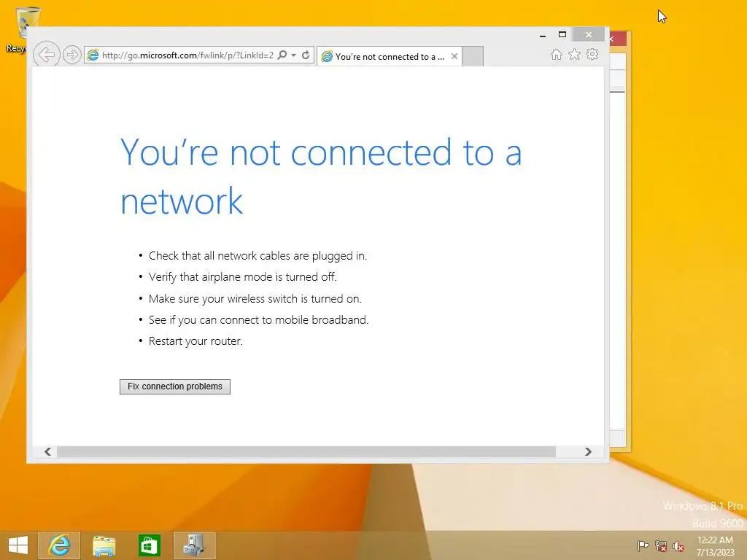Refresh the page with reload icon
Viewport: 747px width, 560px height.
tap(306, 55)
